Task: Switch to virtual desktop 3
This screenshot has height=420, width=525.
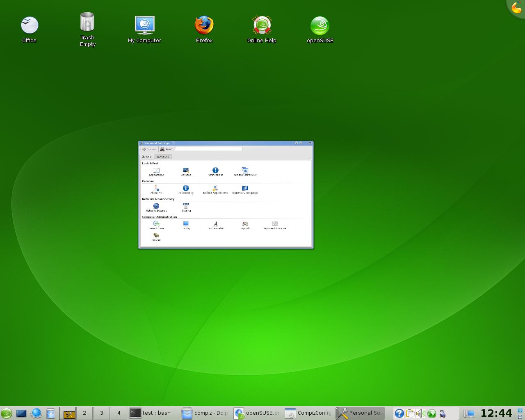Action: point(102,413)
